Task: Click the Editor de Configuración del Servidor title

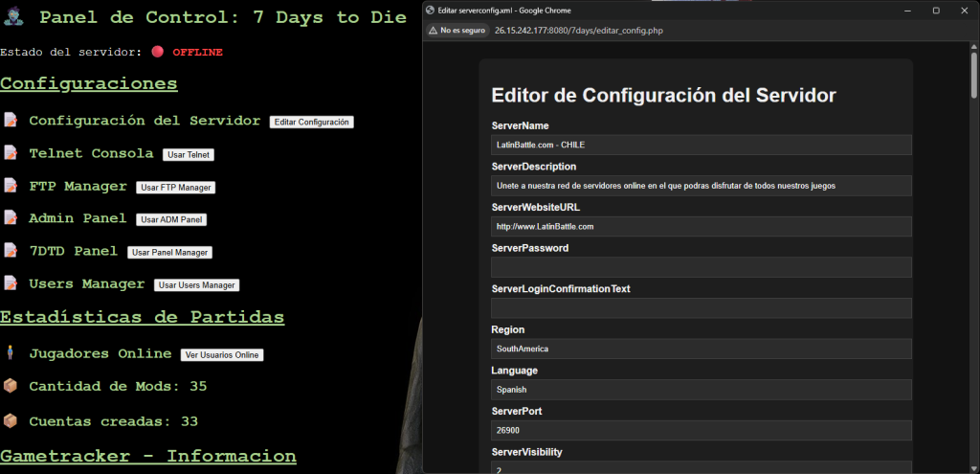Action: [664, 95]
